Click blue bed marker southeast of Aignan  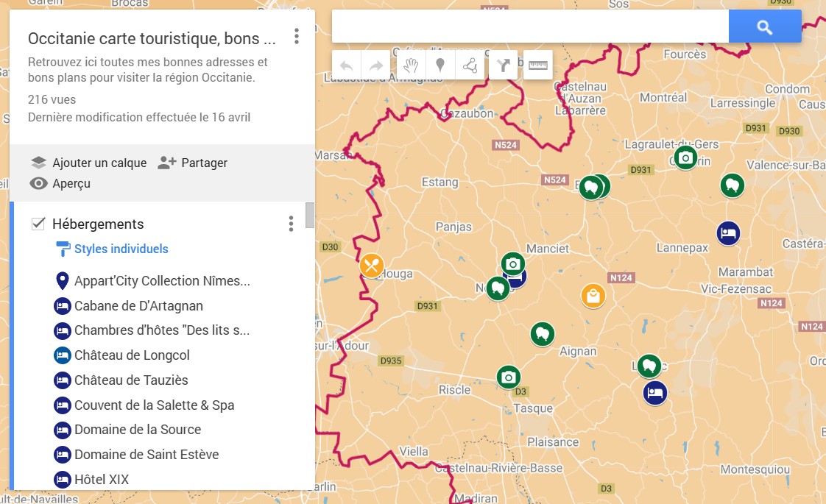[654, 392]
